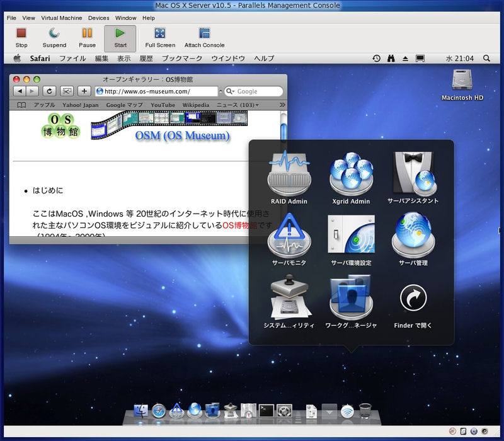Open Terminal from the Dock
Screen dimensions: 504x441
pos(266,411)
